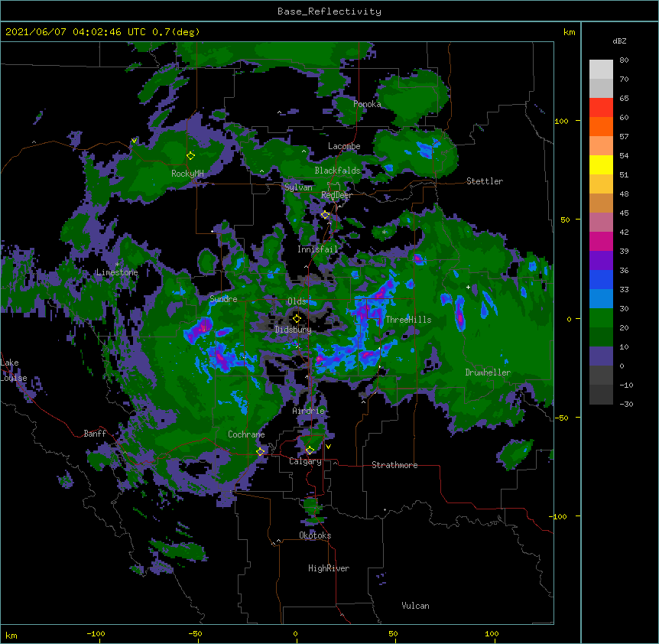Click the Sundre label
The width and height of the screenshot is (659, 644).
223,299
